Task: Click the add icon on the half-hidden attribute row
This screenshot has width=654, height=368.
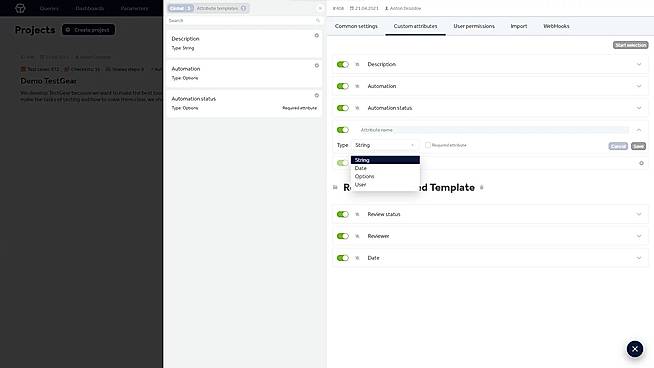Action: [x=641, y=163]
